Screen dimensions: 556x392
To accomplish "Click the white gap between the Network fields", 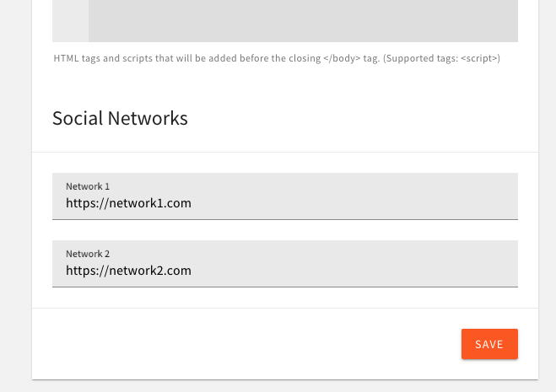I will 284,230.
